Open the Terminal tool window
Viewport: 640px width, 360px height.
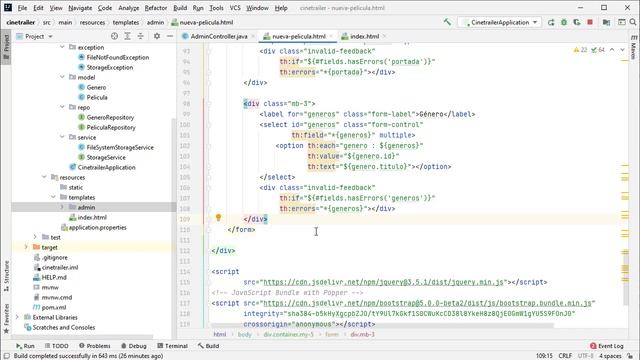click(173, 346)
